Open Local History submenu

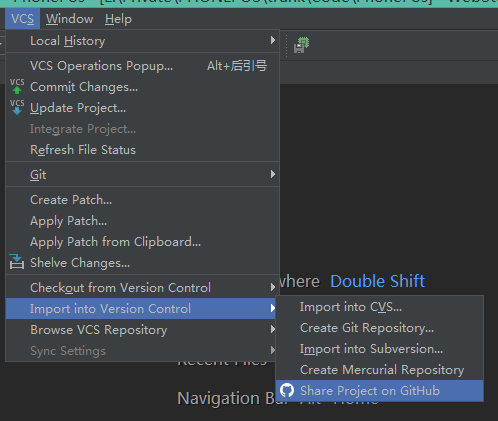[142, 41]
